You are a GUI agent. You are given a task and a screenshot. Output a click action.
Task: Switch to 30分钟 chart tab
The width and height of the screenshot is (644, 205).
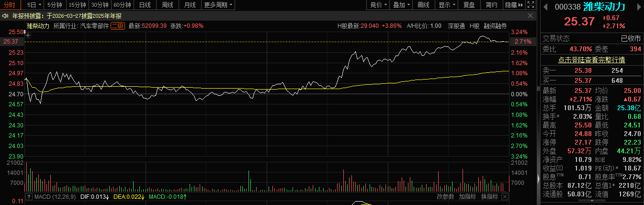pyautogui.click(x=100, y=5)
